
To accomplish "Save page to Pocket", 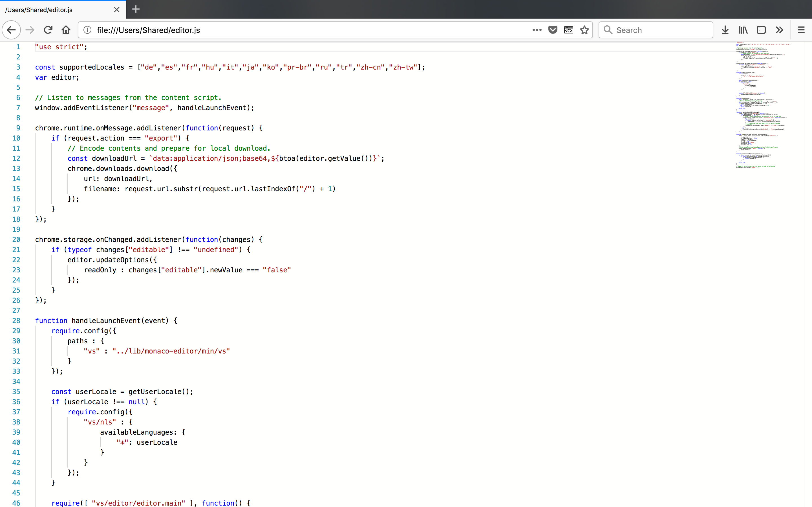I will [x=553, y=30].
